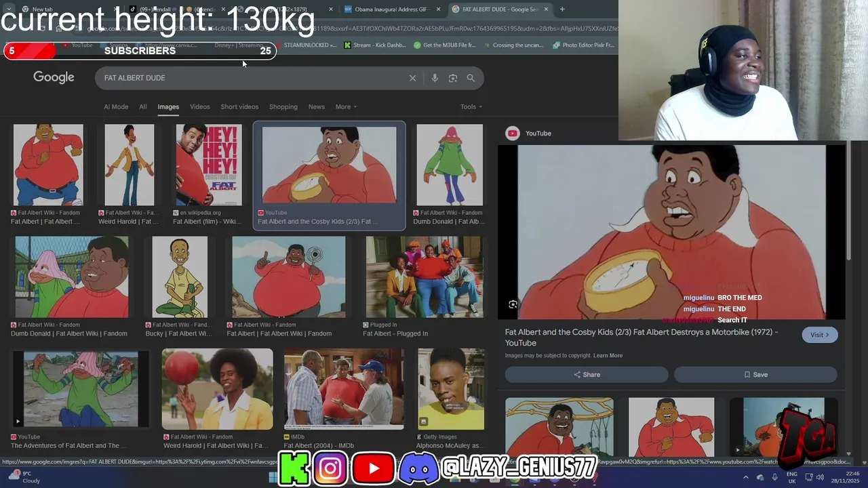Image resolution: width=868 pixels, height=488 pixels.
Task: Switch to the Videos tab
Action: (199, 106)
